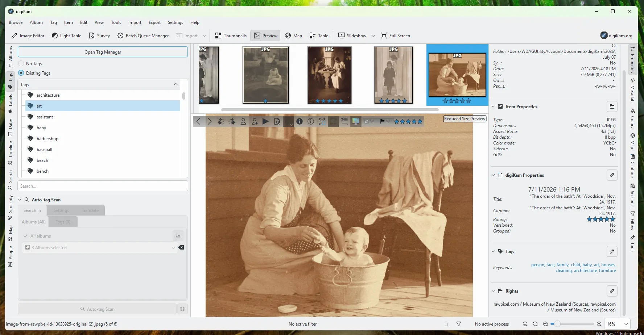Click the zoom slider handle
The width and height of the screenshot is (644, 335).
(557, 324)
